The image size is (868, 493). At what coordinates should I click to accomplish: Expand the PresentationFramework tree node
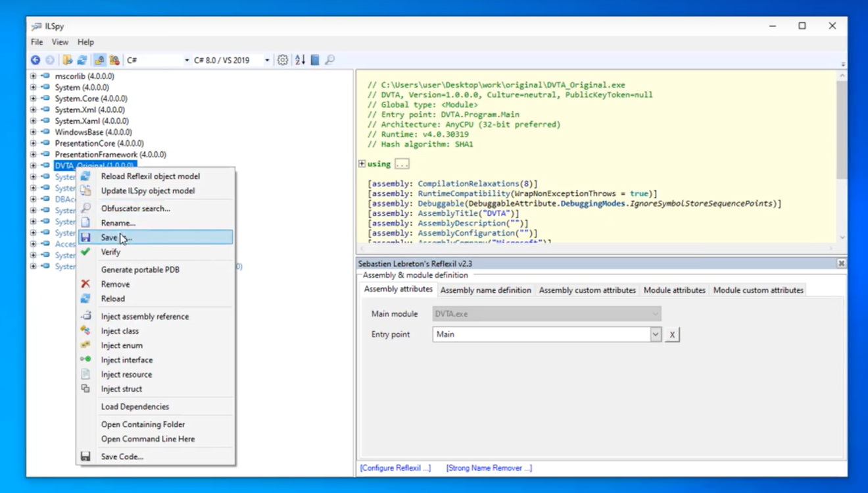pos(33,155)
